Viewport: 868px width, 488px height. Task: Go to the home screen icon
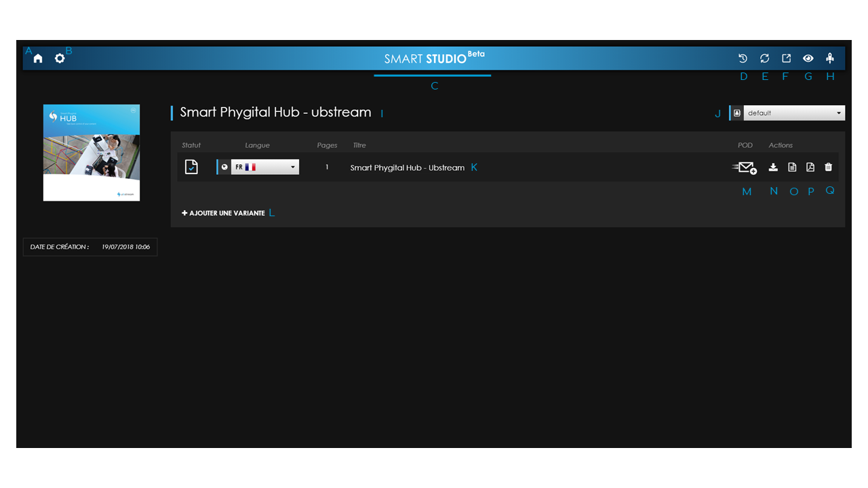(38, 59)
